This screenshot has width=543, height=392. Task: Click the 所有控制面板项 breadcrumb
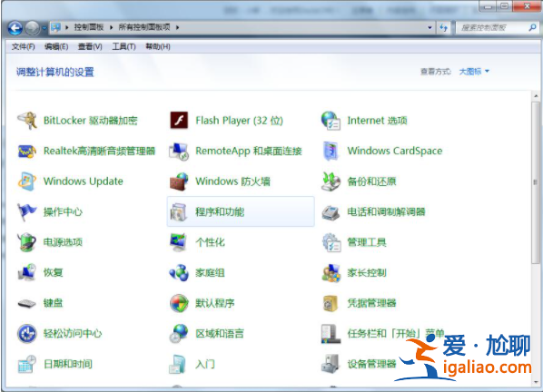(x=144, y=27)
